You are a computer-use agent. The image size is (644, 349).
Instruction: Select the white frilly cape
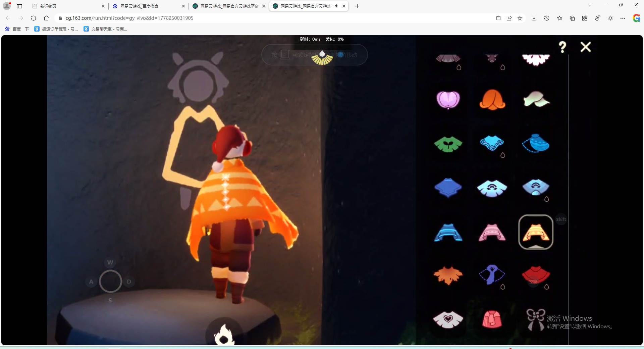click(x=536, y=60)
